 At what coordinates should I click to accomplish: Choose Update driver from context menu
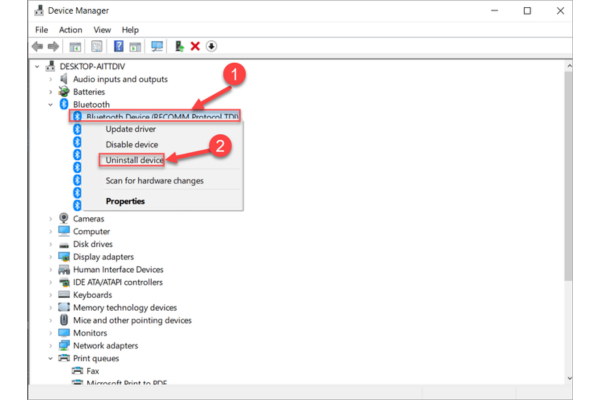point(131,129)
